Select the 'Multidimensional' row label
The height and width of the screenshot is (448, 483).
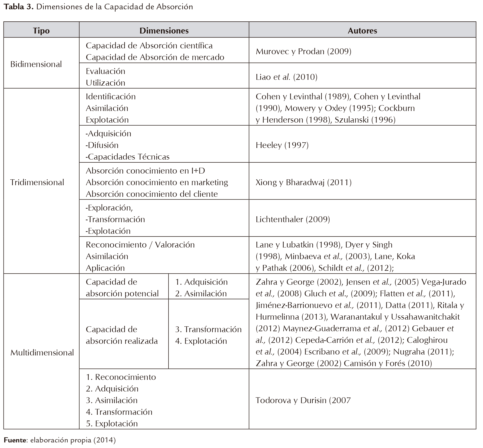coord(42,352)
